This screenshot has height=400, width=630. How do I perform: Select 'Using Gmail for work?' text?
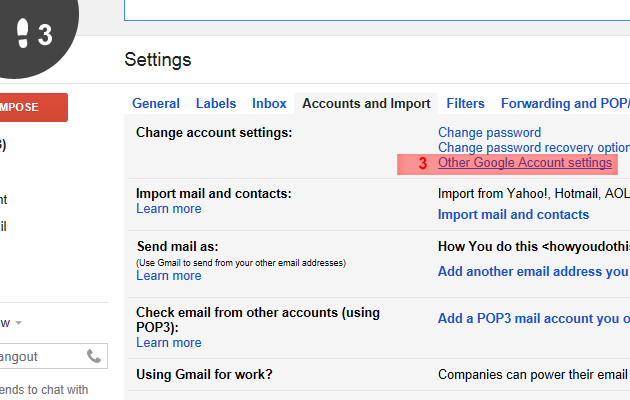204,374
